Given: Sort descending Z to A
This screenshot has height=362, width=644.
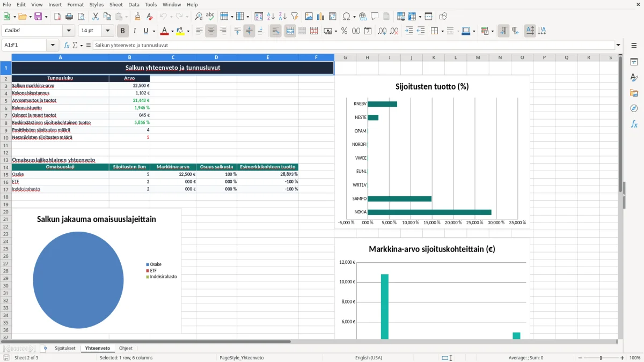Looking at the screenshot, I should [x=283, y=17].
